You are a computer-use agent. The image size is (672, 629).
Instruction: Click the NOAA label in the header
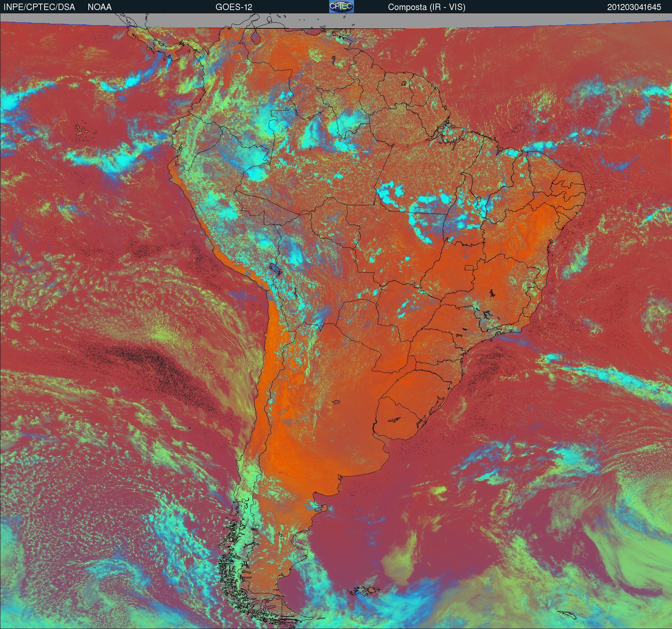point(100,7)
